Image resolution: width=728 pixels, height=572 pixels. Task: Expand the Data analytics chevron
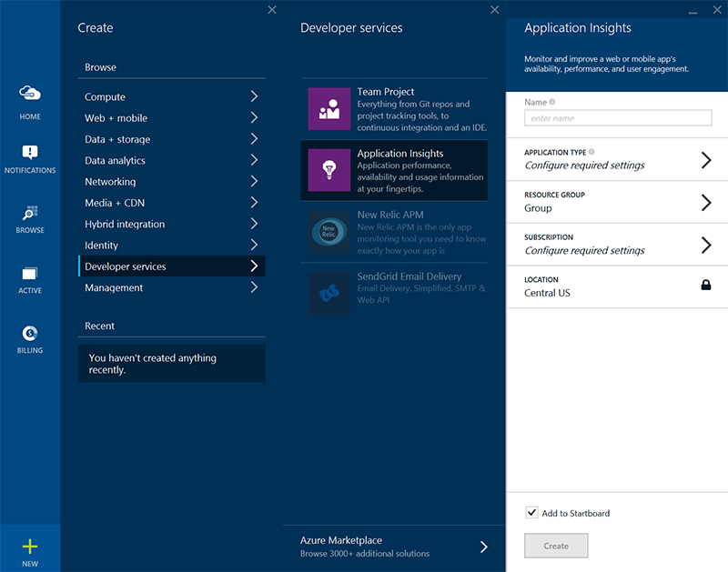(254, 160)
